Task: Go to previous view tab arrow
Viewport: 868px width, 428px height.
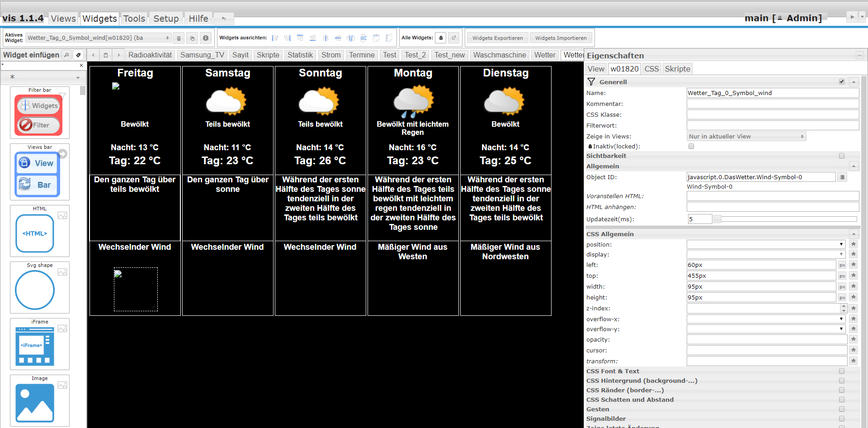Action: (x=93, y=55)
